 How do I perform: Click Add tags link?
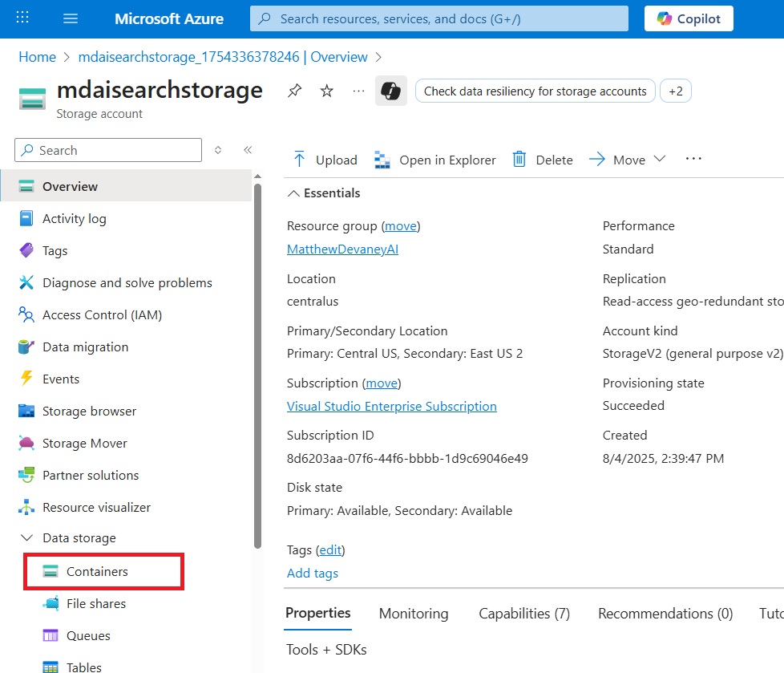[x=313, y=574]
